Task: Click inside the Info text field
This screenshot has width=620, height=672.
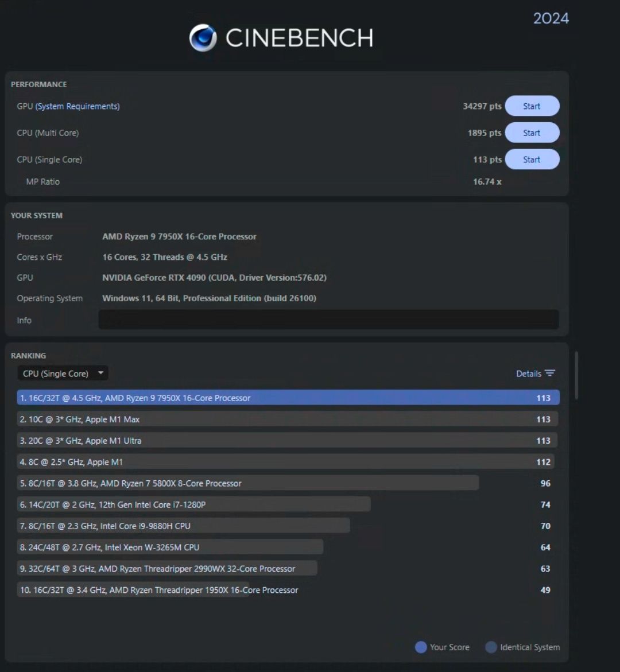Action: tap(328, 320)
